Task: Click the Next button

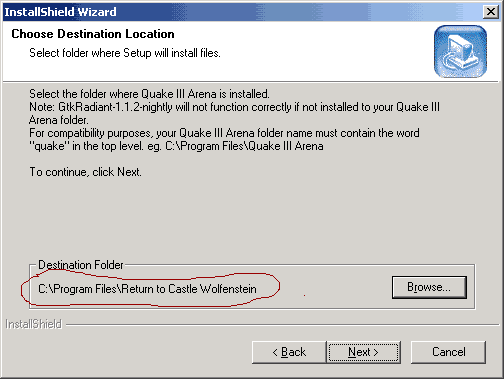Action: (363, 352)
